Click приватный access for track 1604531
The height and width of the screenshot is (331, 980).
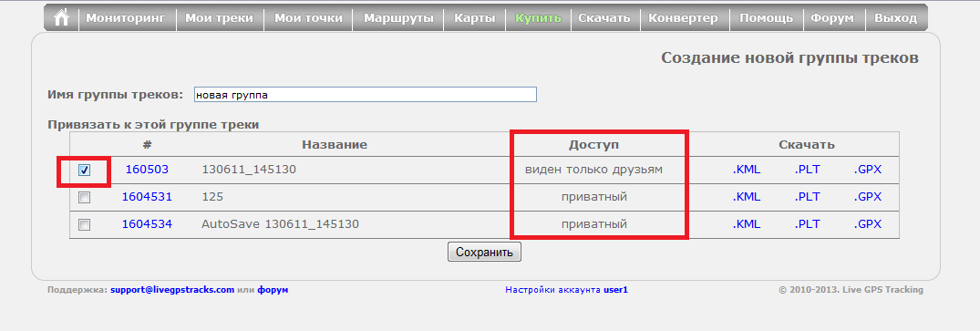tap(593, 196)
